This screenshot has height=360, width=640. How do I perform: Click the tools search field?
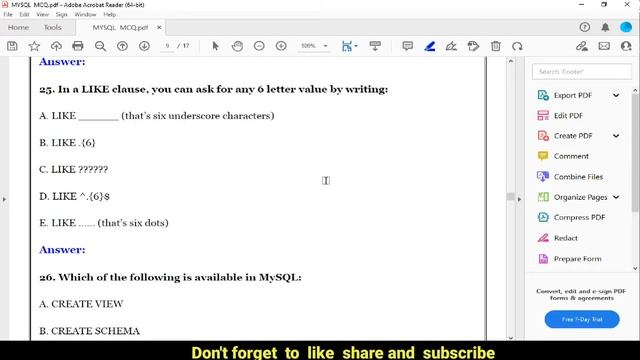[x=581, y=71]
